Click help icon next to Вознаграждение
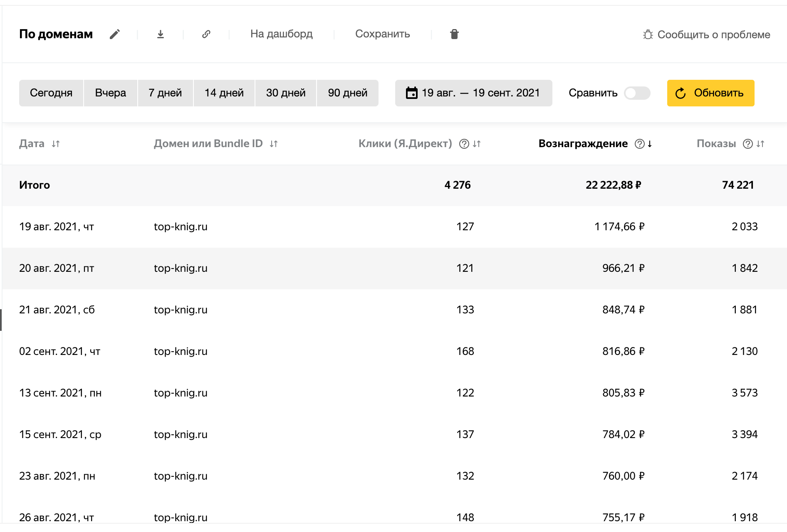Screen dimensions: 787x532 tap(639, 144)
